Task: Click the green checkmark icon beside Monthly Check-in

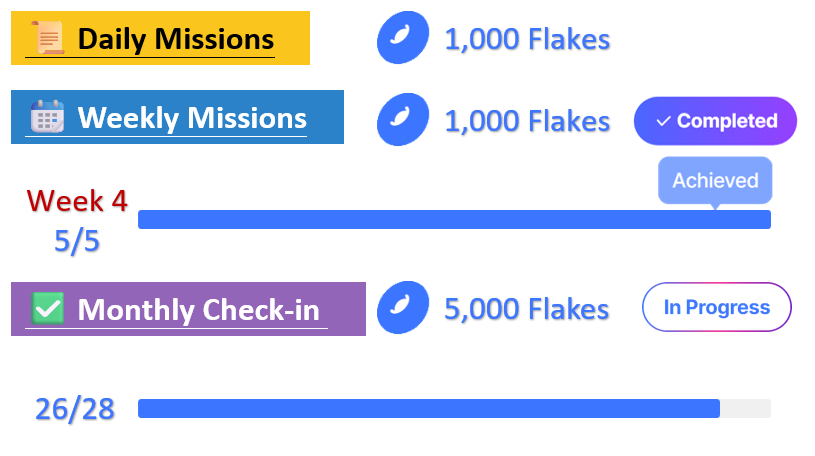Action: tap(48, 308)
